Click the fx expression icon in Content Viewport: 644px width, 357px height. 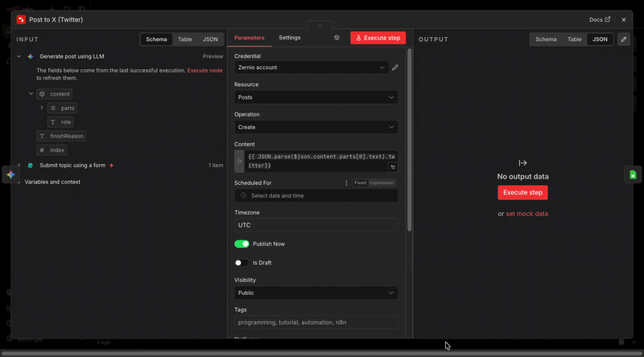pos(239,162)
